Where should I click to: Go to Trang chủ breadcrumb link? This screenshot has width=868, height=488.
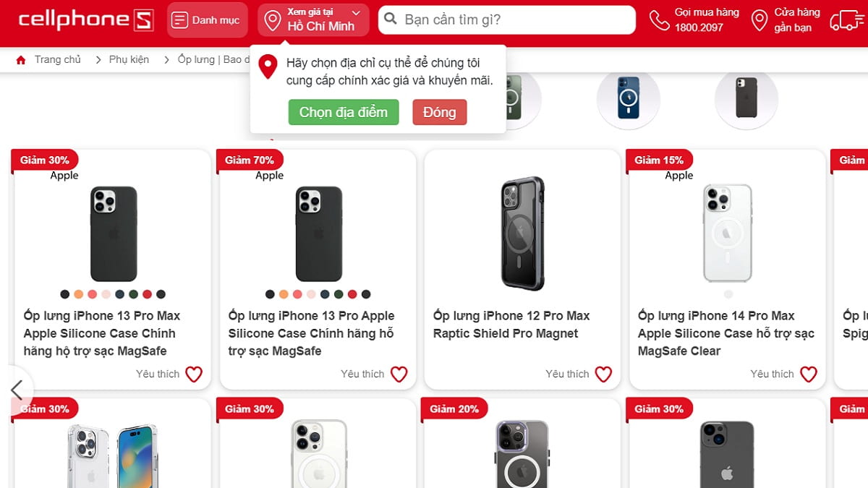tap(58, 60)
